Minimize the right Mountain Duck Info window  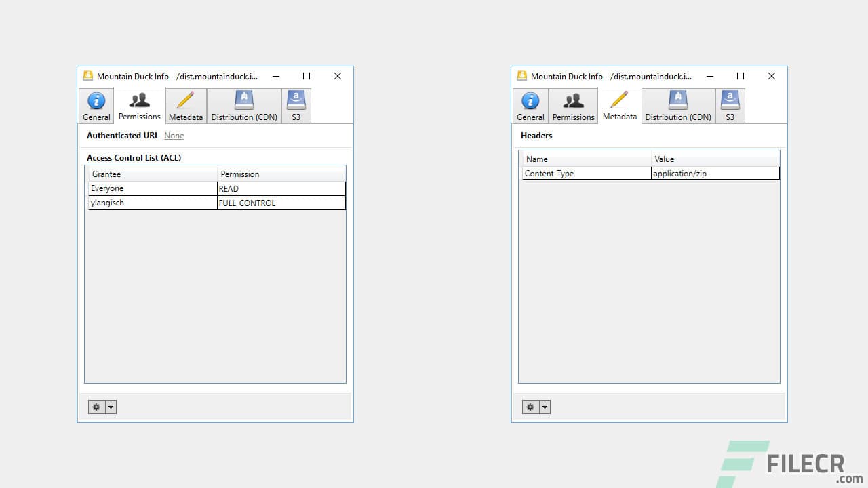pos(709,76)
